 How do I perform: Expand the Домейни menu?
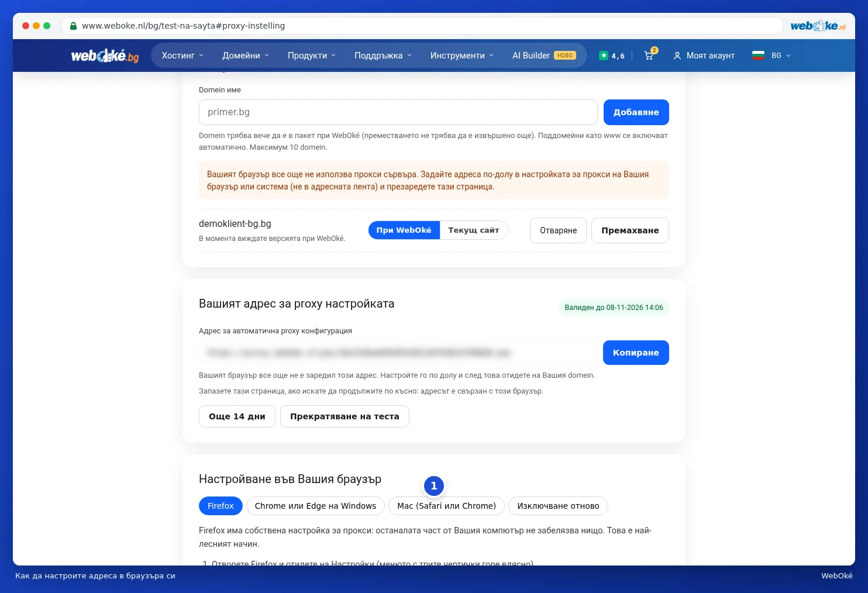246,56
